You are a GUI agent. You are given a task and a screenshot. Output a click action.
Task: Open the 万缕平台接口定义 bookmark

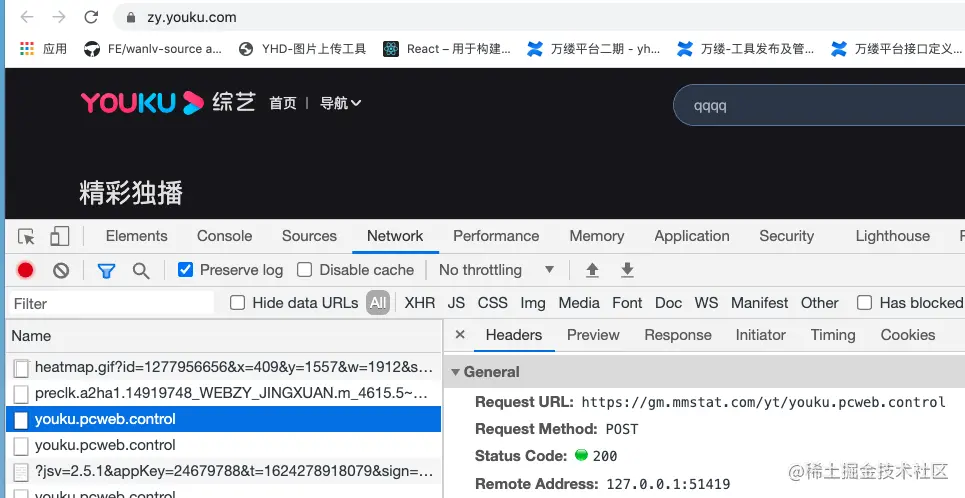(896, 49)
